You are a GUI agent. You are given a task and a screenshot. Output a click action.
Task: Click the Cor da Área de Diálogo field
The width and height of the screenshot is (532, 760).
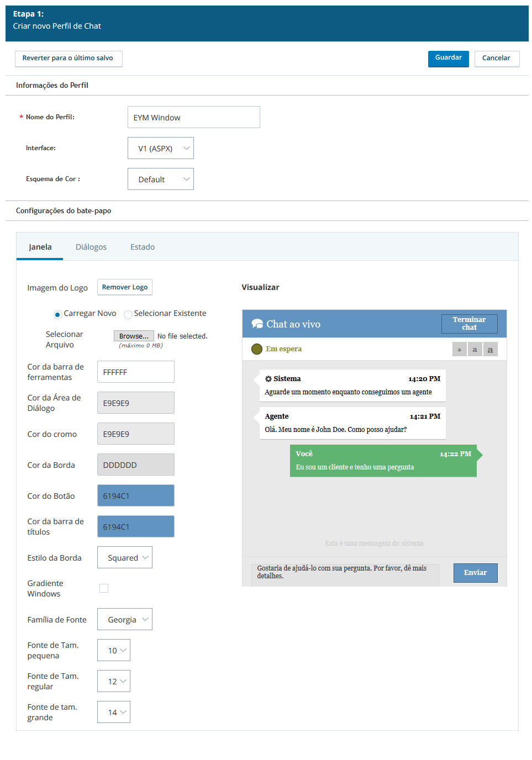pyautogui.click(x=136, y=403)
